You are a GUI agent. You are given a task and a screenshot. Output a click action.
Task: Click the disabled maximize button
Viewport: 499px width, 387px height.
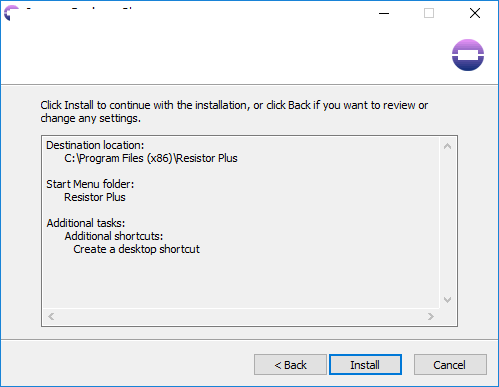click(429, 13)
